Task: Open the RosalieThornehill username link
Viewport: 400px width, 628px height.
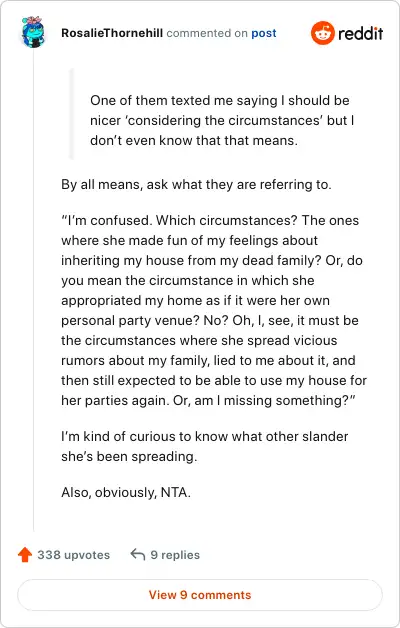Action: (x=112, y=33)
